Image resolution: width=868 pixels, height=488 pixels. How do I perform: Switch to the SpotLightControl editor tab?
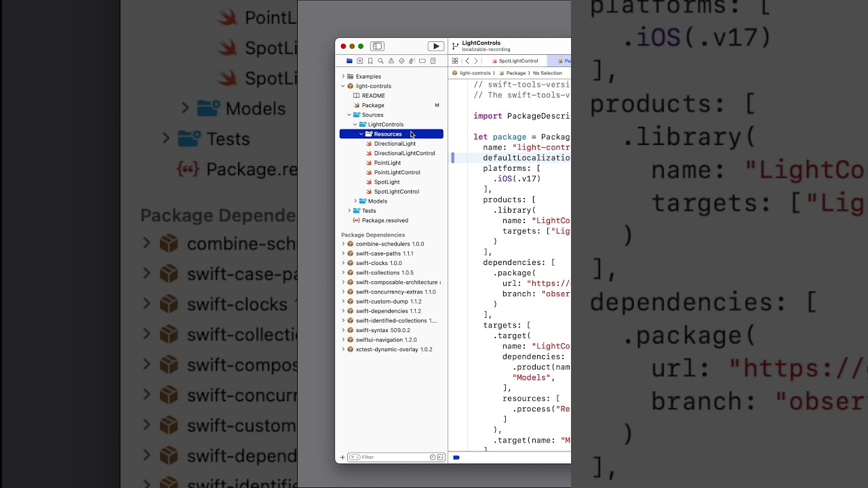(515, 61)
